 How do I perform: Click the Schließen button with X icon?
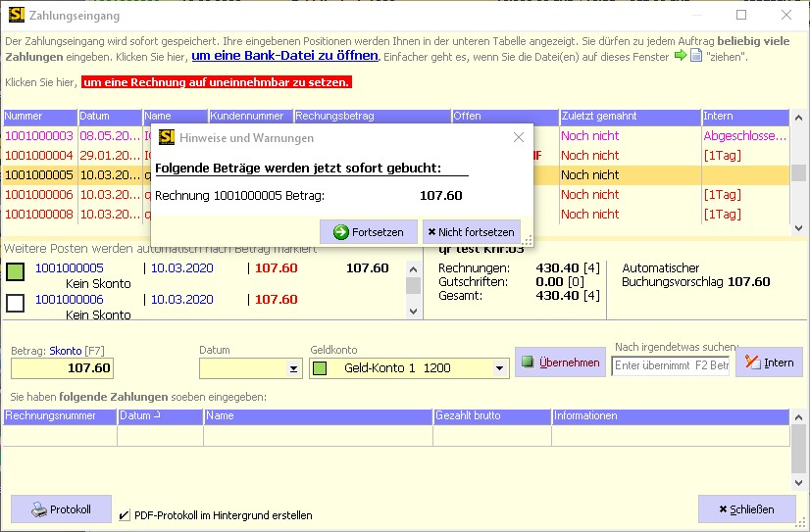(746, 509)
